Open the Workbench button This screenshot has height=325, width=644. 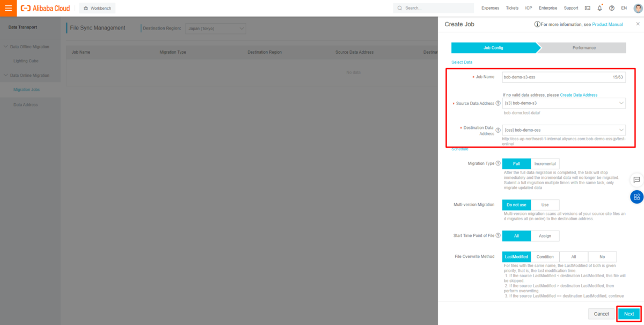(97, 8)
